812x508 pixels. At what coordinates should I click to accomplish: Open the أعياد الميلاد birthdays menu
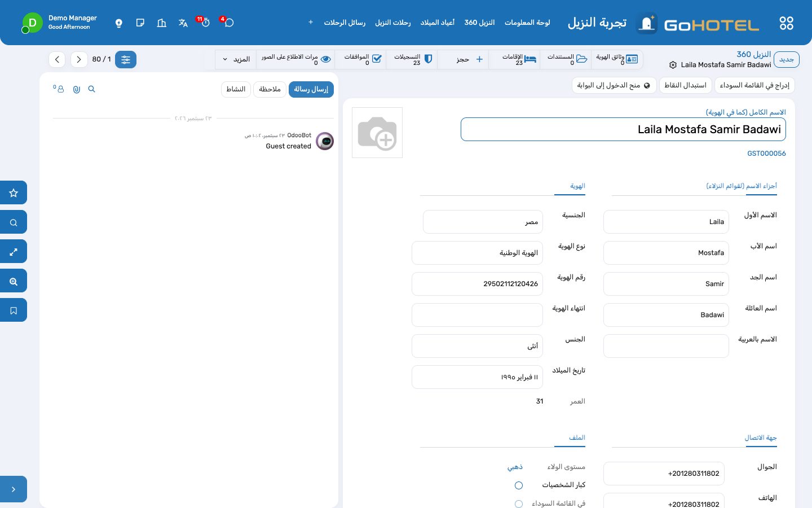click(x=438, y=23)
